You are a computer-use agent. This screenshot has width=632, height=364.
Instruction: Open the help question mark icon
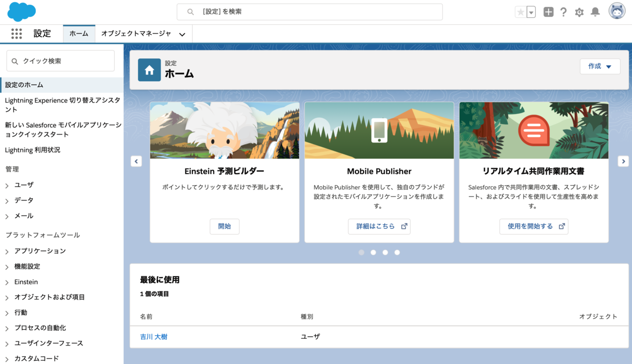(564, 12)
